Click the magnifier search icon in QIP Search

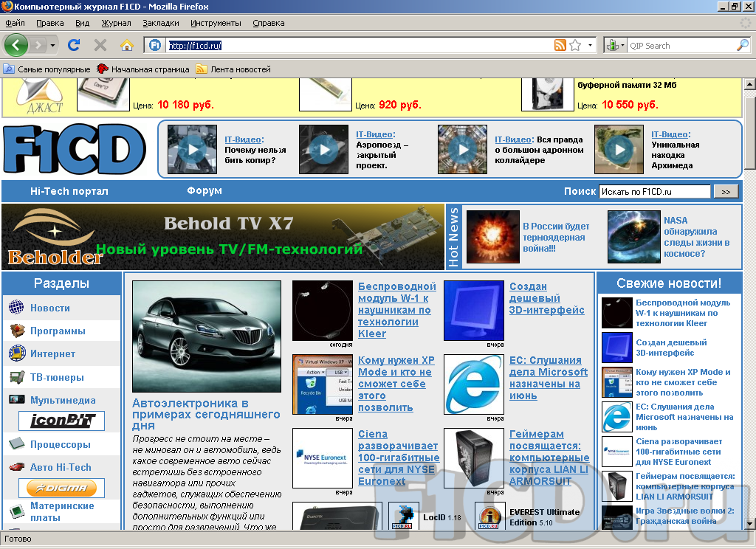point(743,45)
